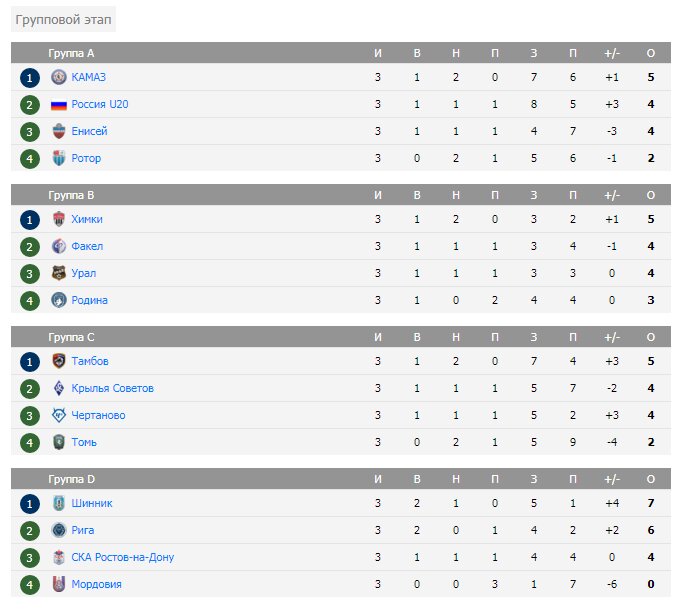Click the Енисей team logo
The image size is (677, 611).
(x=59, y=131)
